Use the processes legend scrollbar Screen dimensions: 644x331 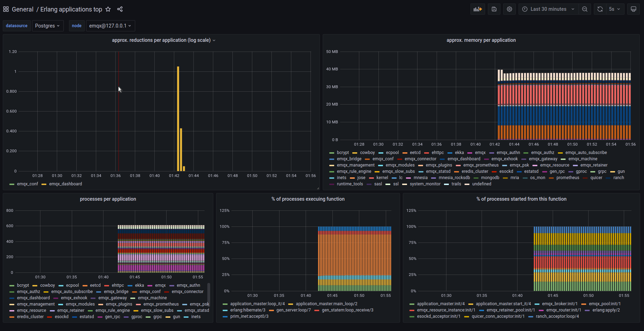[x=209, y=294]
